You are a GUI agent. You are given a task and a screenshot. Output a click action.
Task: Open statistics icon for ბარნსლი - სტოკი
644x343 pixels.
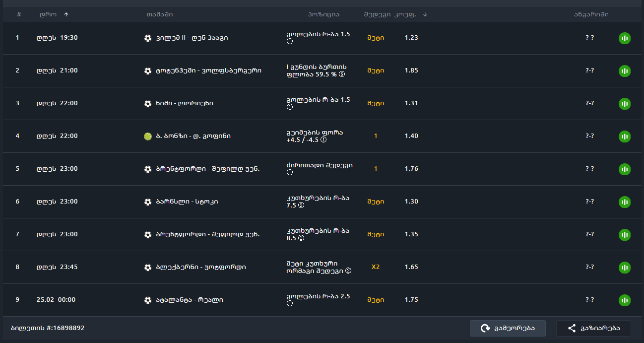(625, 202)
